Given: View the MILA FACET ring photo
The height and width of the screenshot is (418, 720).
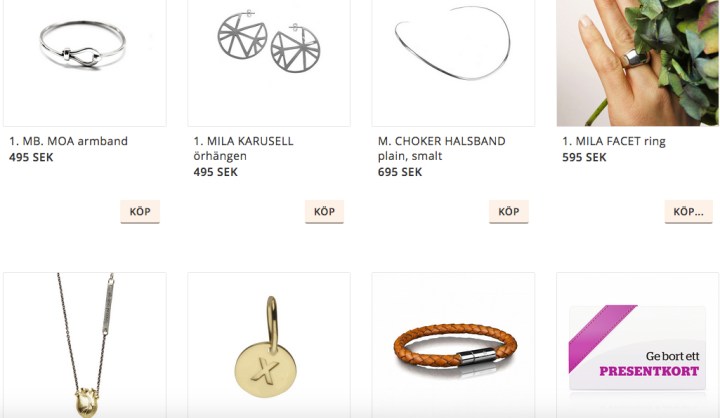Looking at the screenshot, I should pyautogui.click(x=638, y=62).
